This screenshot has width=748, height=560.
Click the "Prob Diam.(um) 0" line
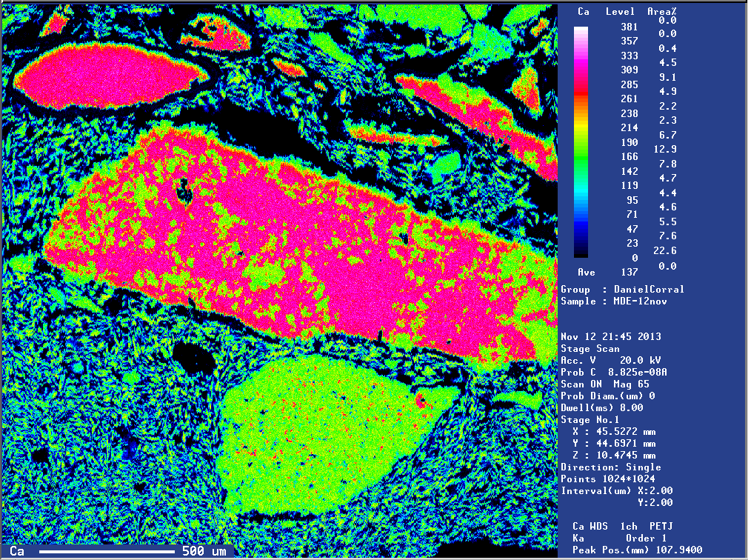click(x=608, y=396)
